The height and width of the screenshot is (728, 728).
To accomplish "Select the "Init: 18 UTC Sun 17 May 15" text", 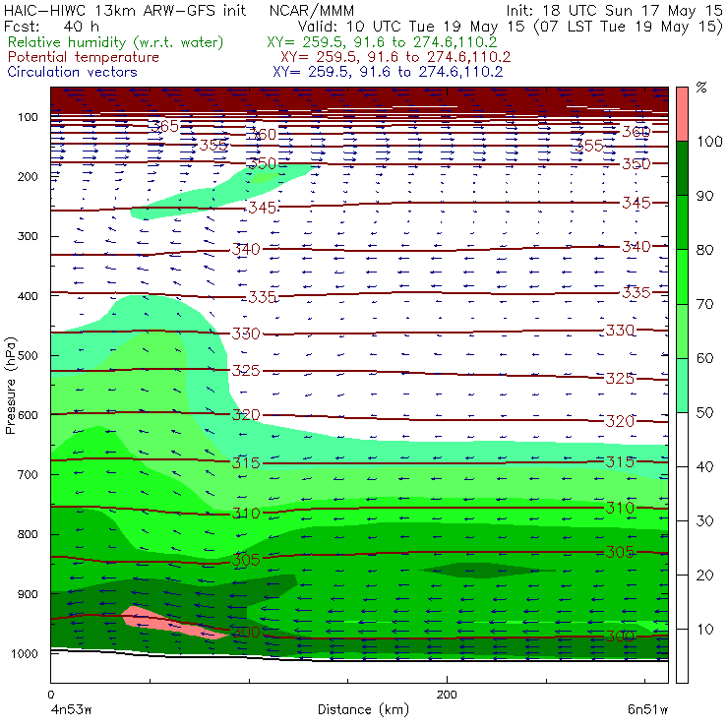I will (614, 10).
